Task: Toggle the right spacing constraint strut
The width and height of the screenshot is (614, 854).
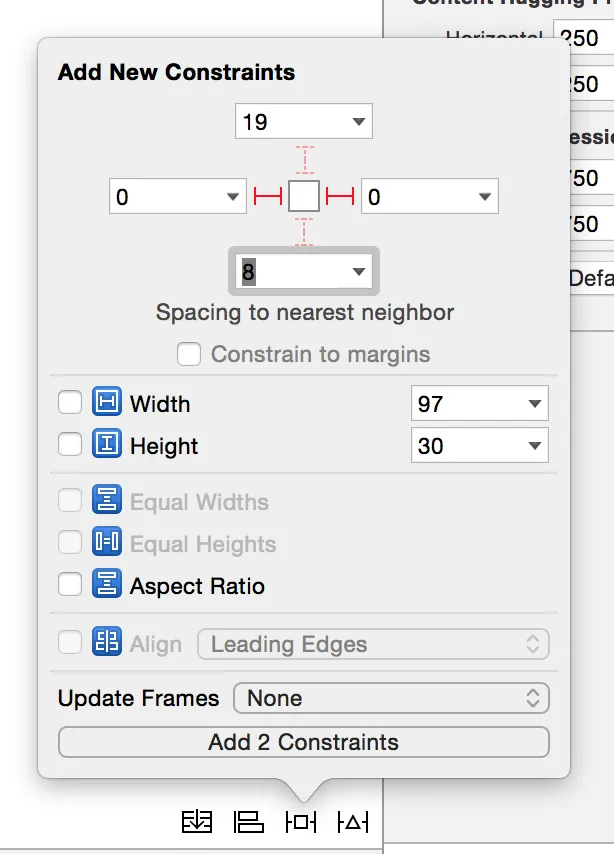Action: click(340, 197)
